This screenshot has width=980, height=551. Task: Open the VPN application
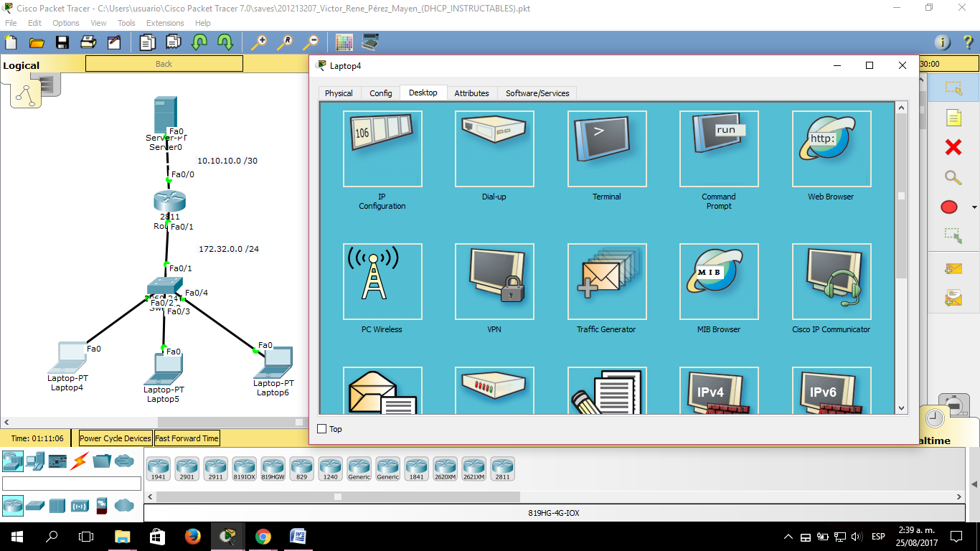coord(494,281)
